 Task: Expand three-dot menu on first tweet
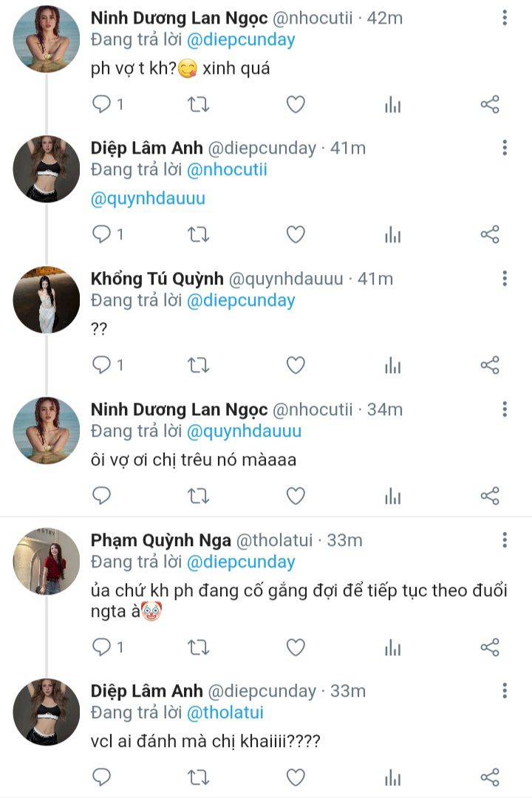(x=505, y=18)
